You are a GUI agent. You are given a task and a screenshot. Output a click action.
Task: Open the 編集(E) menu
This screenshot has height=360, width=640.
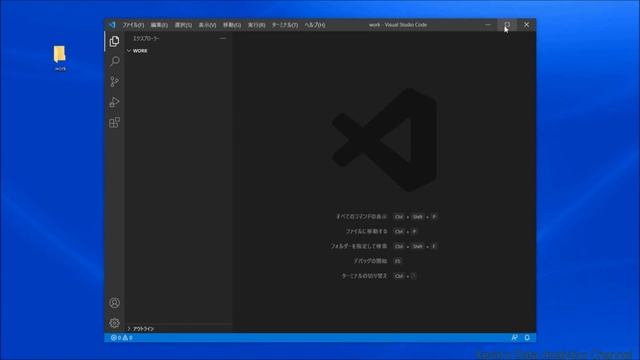point(159,25)
